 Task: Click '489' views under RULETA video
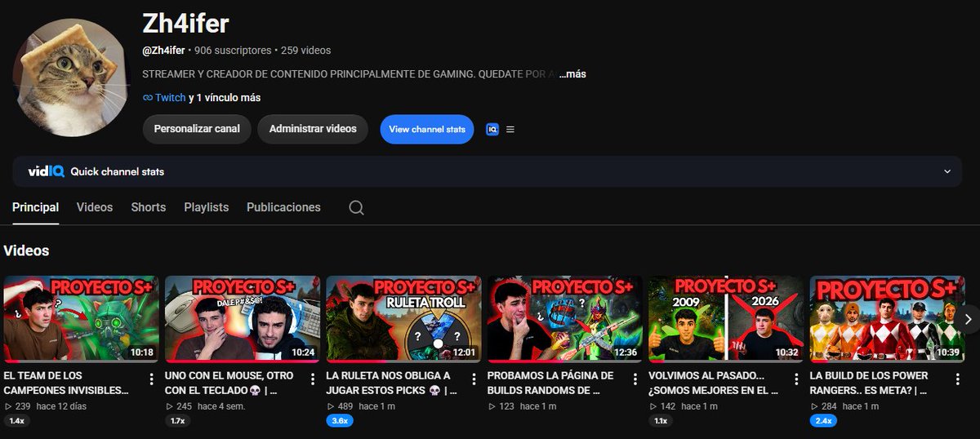click(345, 406)
